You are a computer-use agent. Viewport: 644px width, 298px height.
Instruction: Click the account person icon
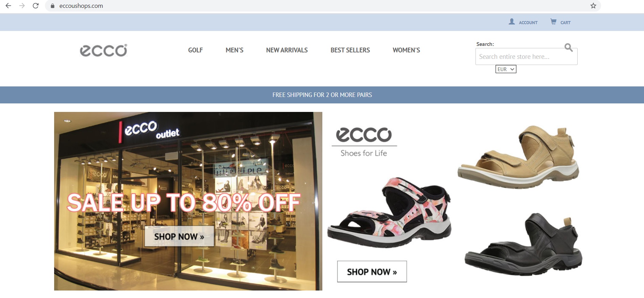512,22
